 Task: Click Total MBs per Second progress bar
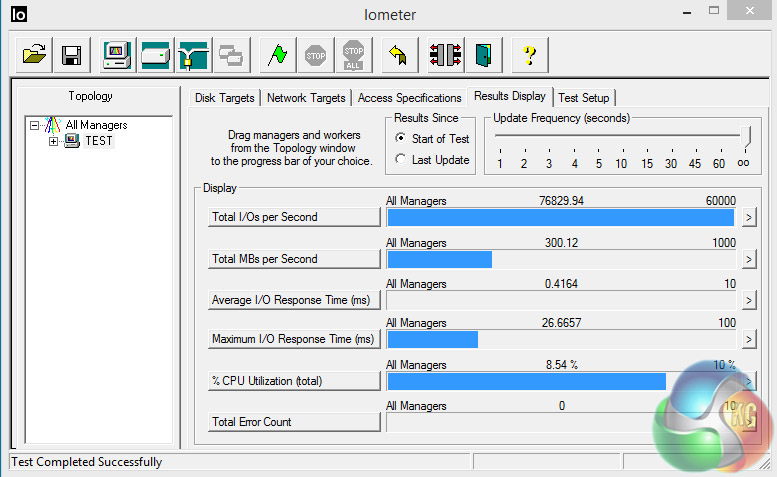(x=561, y=260)
